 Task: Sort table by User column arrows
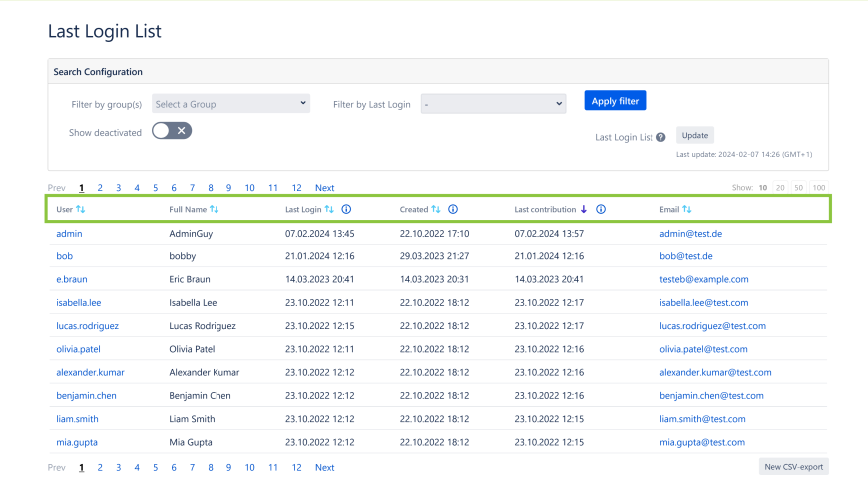click(x=81, y=210)
